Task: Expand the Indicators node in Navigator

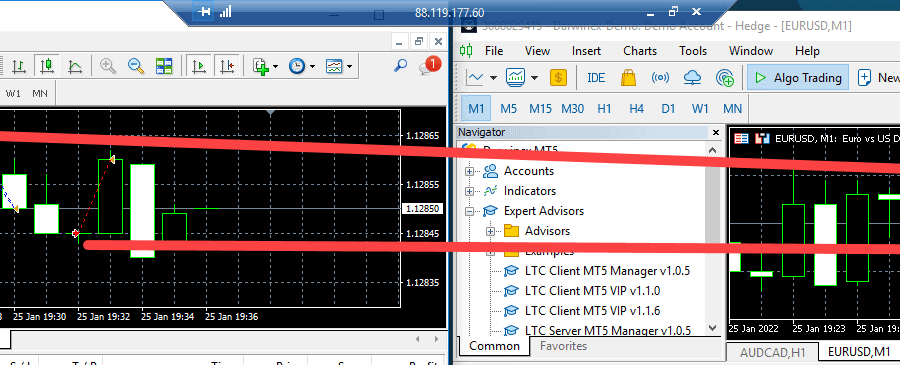Action: click(x=470, y=191)
